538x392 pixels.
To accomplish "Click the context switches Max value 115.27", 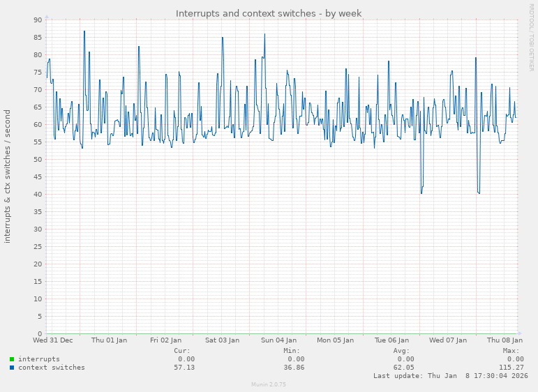I will (511, 368).
